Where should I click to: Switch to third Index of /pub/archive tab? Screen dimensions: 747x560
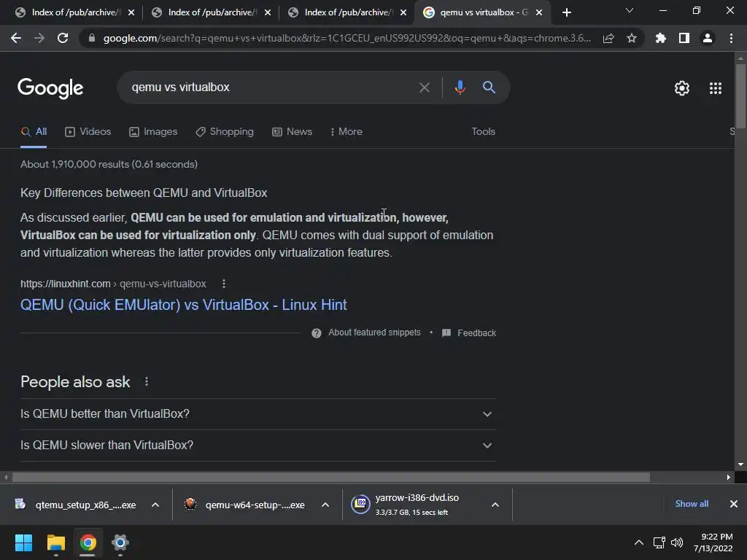click(x=347, y=12)
